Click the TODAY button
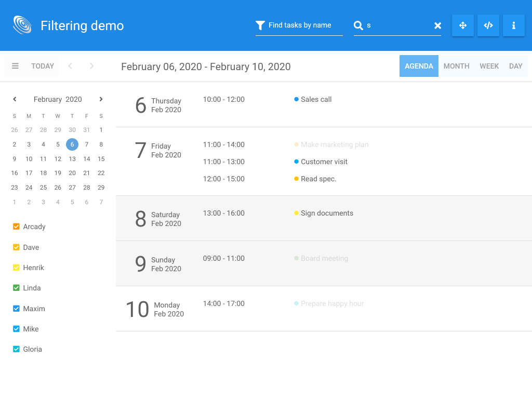532x399 pixels. click(43, 66)
